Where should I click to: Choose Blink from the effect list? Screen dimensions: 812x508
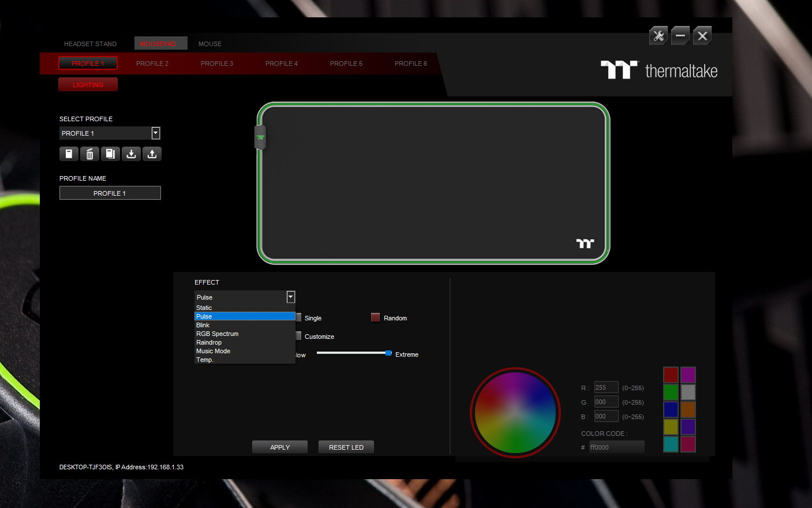click(x=245, y=325)
